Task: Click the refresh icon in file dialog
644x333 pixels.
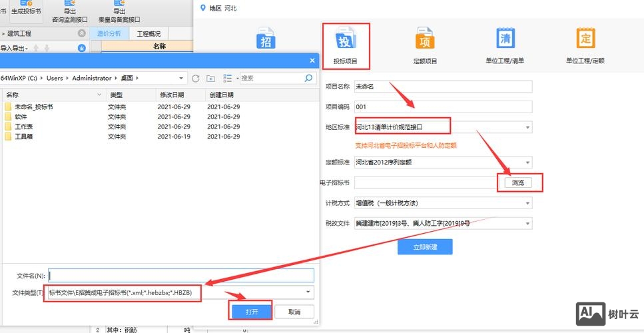Action: point(196,78)
